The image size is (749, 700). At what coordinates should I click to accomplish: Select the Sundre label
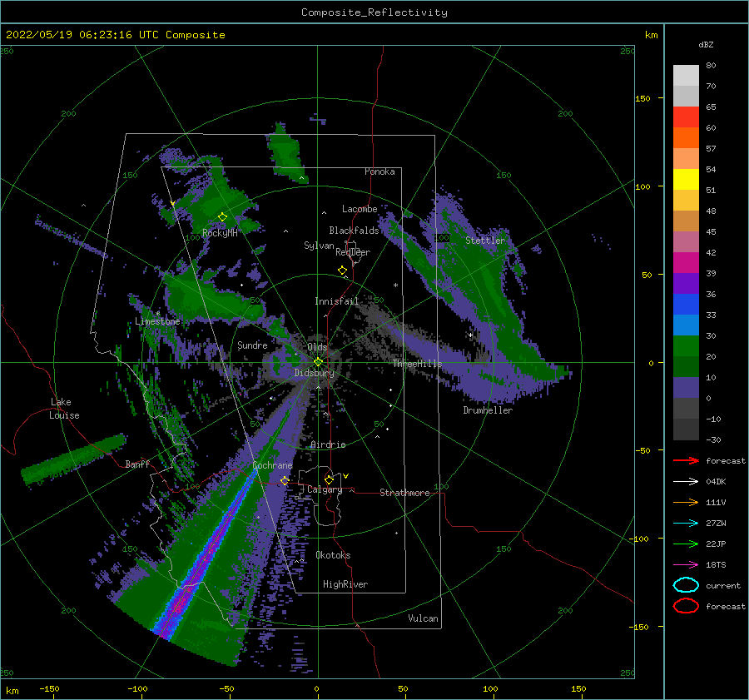(252, 345)
